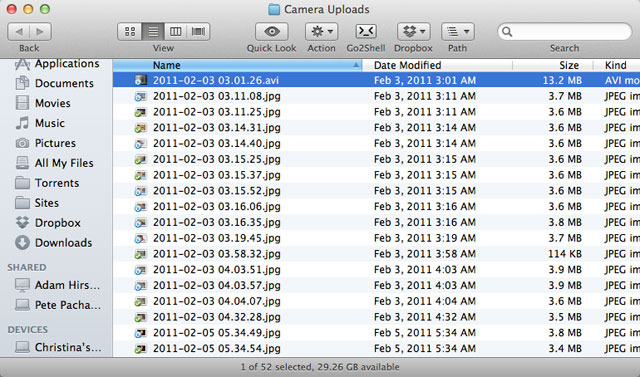Open the Action gear dropdown
This screenshot has height=377, width=640.
click(x=322, y=31)
